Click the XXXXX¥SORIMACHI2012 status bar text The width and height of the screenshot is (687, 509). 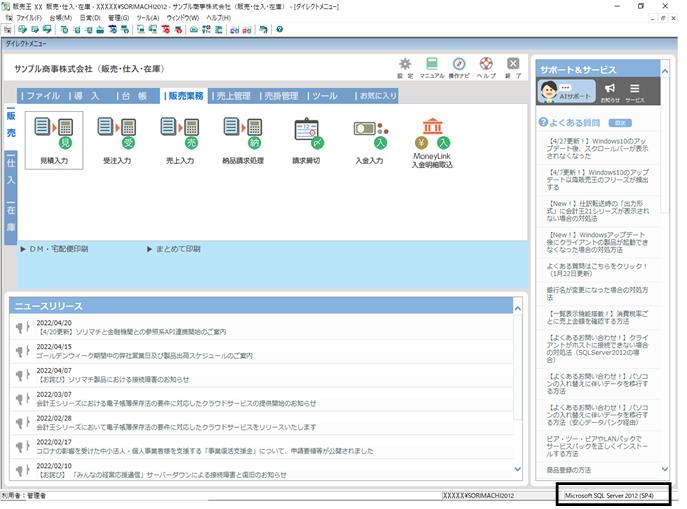478,495
